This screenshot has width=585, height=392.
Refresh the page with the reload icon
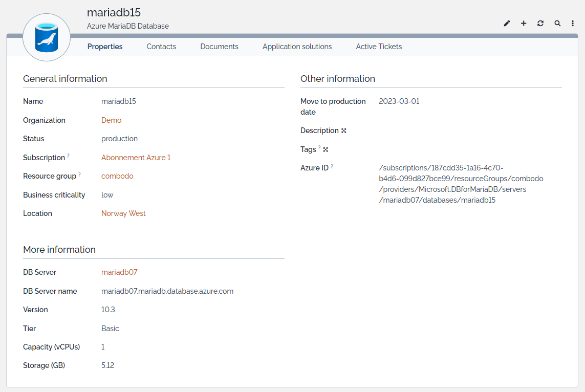540,24
